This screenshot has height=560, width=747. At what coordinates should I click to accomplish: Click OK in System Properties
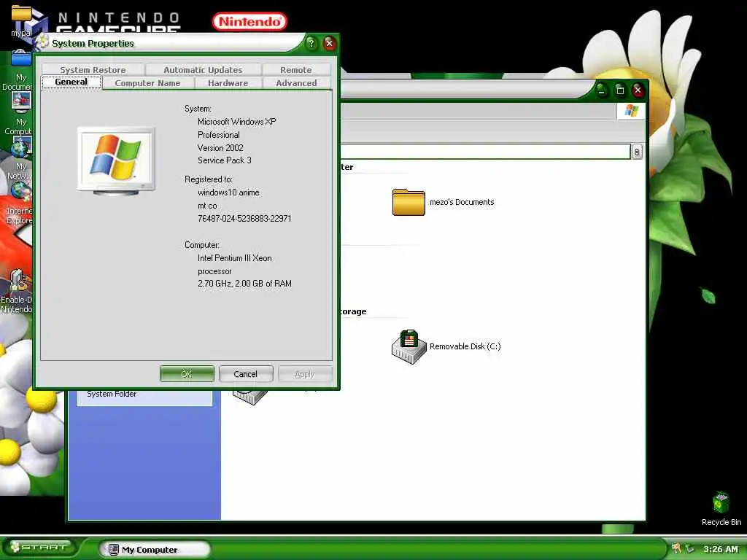coord(187,374)
